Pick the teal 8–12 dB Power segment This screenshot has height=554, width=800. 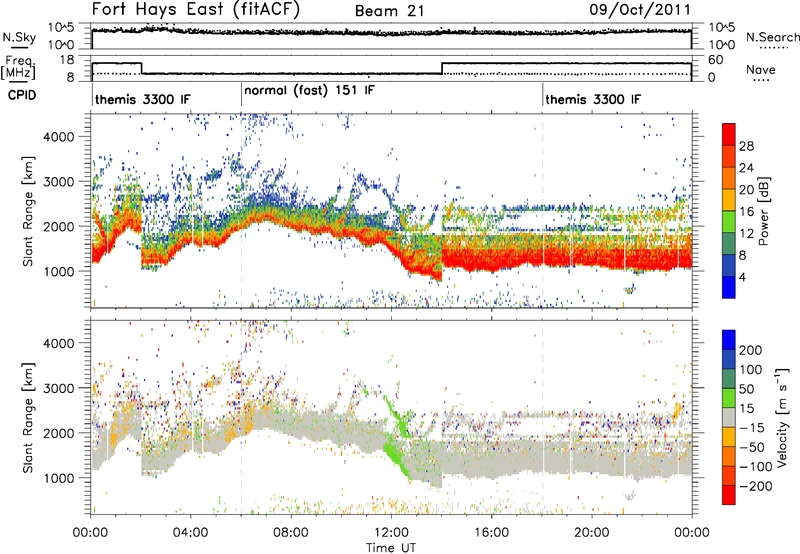(729, 244)
